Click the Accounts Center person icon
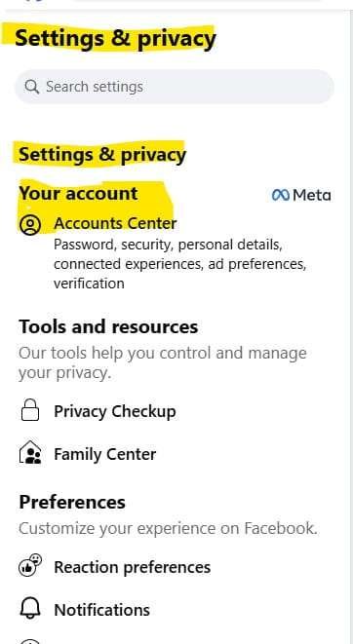The width and height of the screenshot is (353, 644). pos(30,225)
